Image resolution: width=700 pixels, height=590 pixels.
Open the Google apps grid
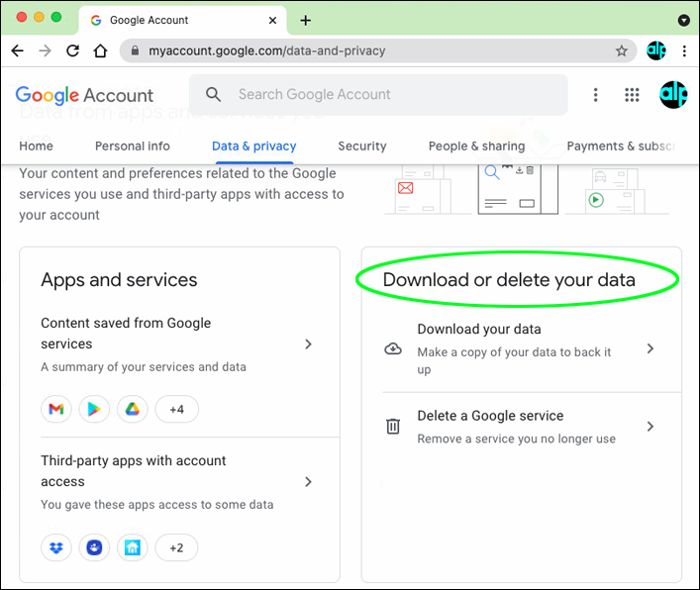click(x=632, y=95)
